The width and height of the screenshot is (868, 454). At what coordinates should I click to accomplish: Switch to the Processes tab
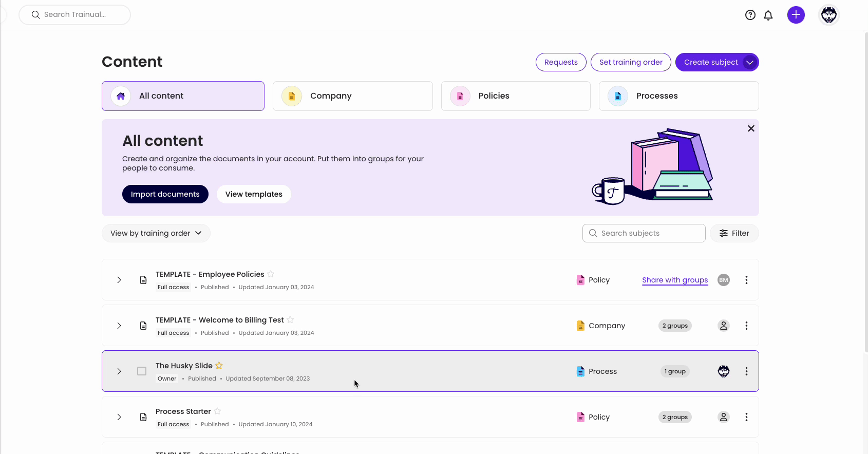[679, 96]
